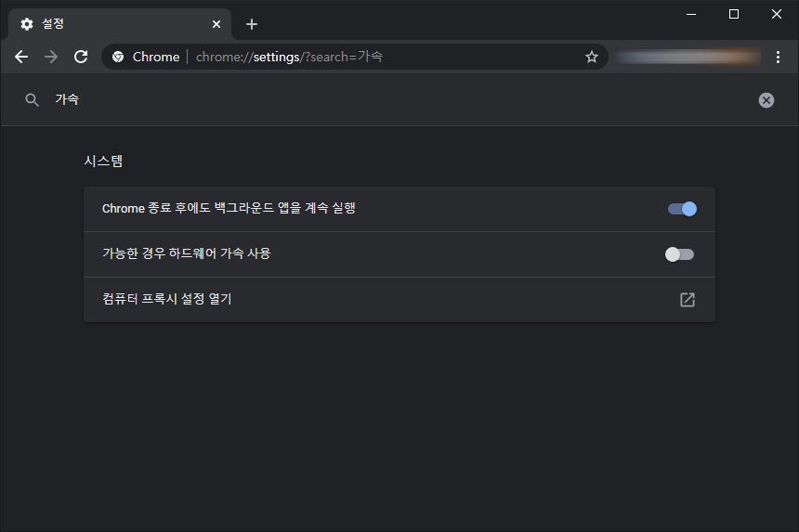The width and height of the screenshot is (799, 532).
Task: Click the settings search field containing 가속
Action: pos(398,99)
